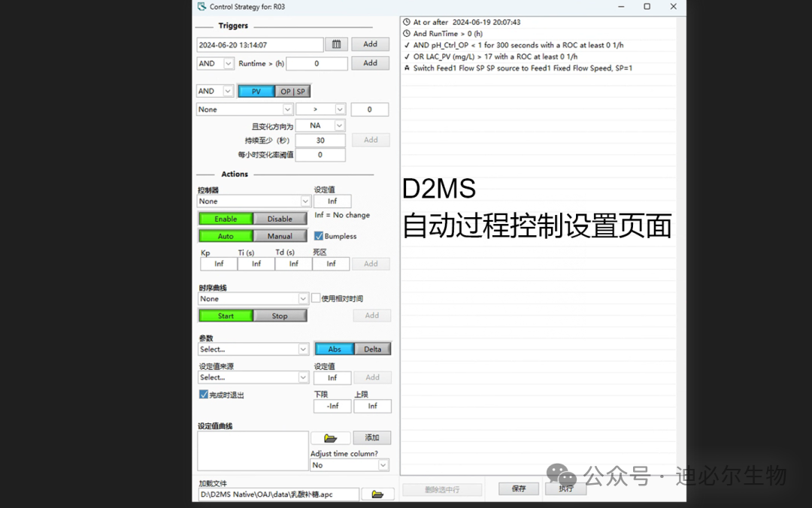Click the 每小时变化率阈值 field

320,155
